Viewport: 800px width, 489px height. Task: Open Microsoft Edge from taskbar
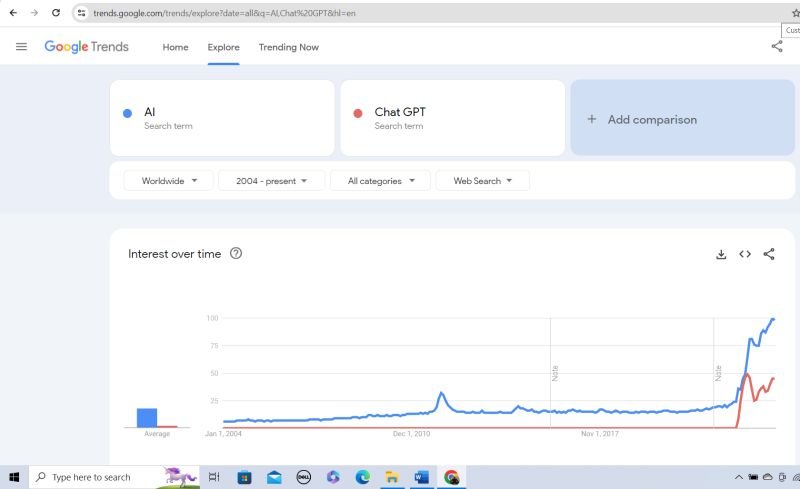(362, 477)
